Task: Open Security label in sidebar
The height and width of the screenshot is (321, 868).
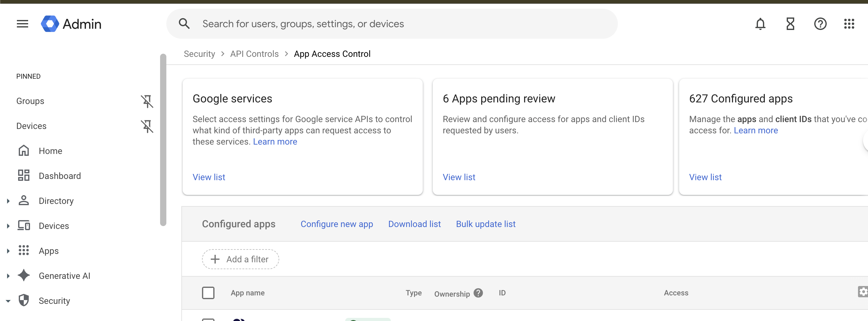Action: [x=54, y=300]
